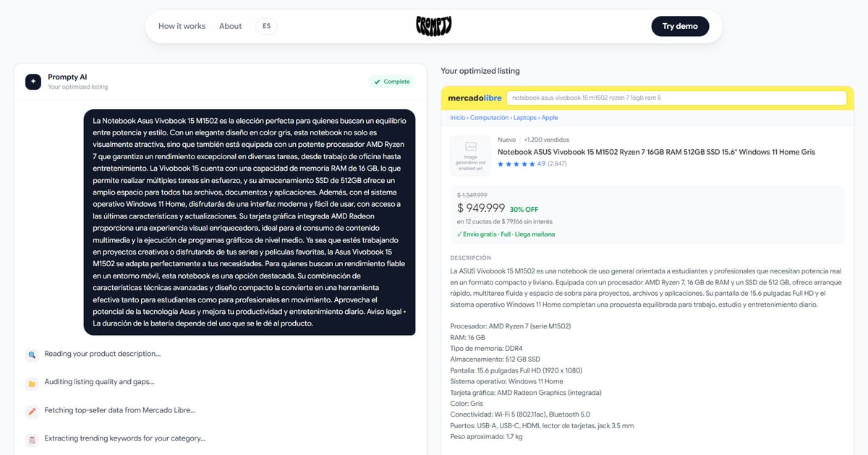The width and height of the screenshot is (868, 455).
Task: Switch language with the ES button
Action: pyautogui.click(x=266, y=26)
